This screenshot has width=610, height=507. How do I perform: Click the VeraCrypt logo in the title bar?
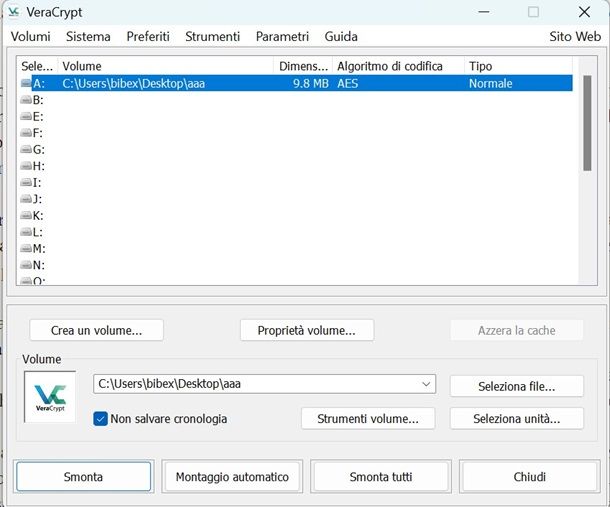pyautogui.click(x=14, y=12)
